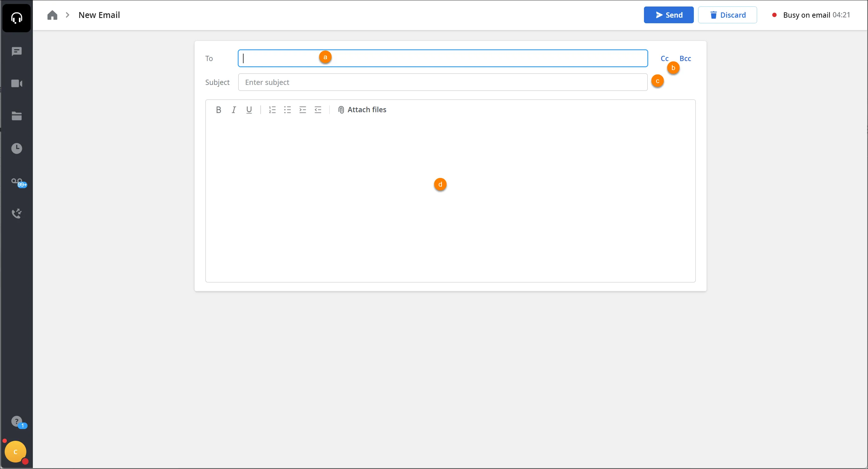Image resolution: width=868 pixels, height=469 pixels.
Task: Add a Cc recipient field
Action: click(664, 59)
